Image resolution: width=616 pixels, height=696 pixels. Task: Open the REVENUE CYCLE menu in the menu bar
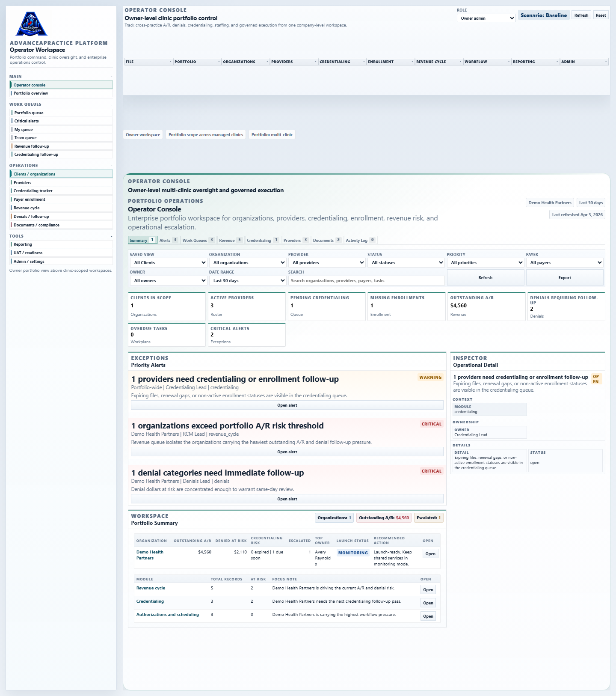tap(439, 62)
